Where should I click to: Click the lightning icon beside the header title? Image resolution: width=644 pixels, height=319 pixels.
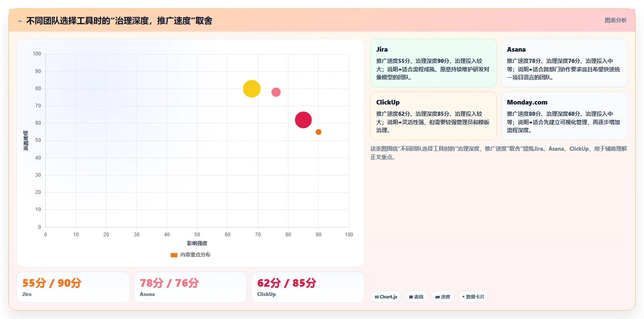[20, 21]
